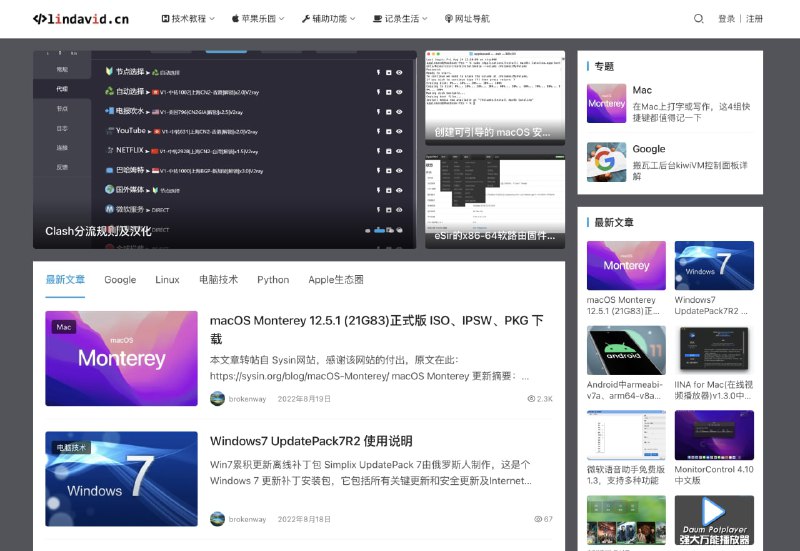This screenshot has width=800, height=551.
Task: Open the Windows7 UpdatePack7R2 使用说明 title
Action: point(311,441)
